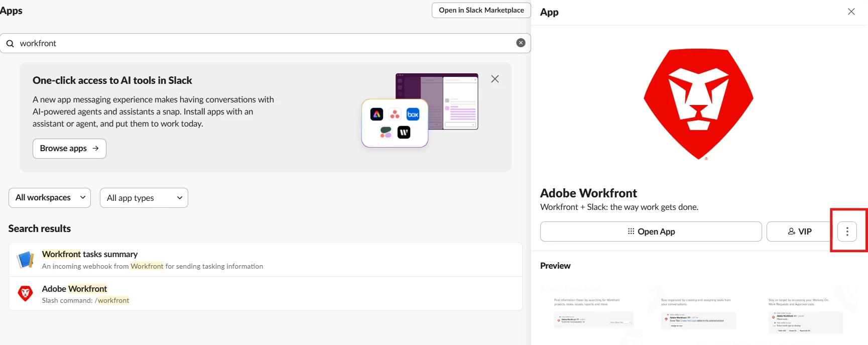Click Open in Slack Marketplace
The height and width of the screenshot is (345, 868).
(481, 10)
